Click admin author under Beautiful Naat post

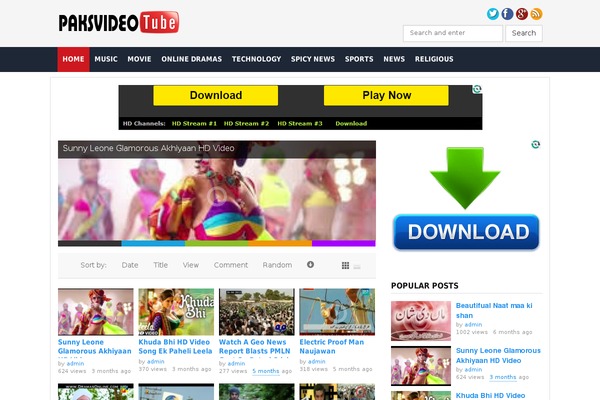click(x=473, y=325)
